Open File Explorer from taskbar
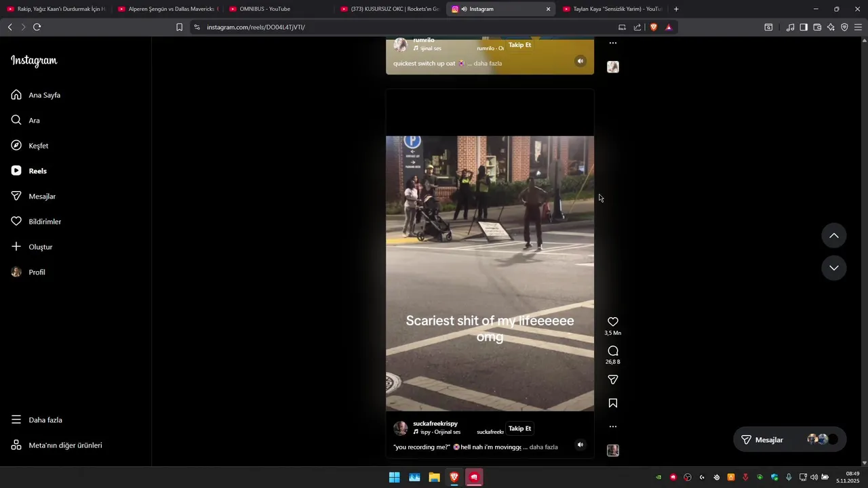The height and width of the screenshot is (488, 868). 434,477
